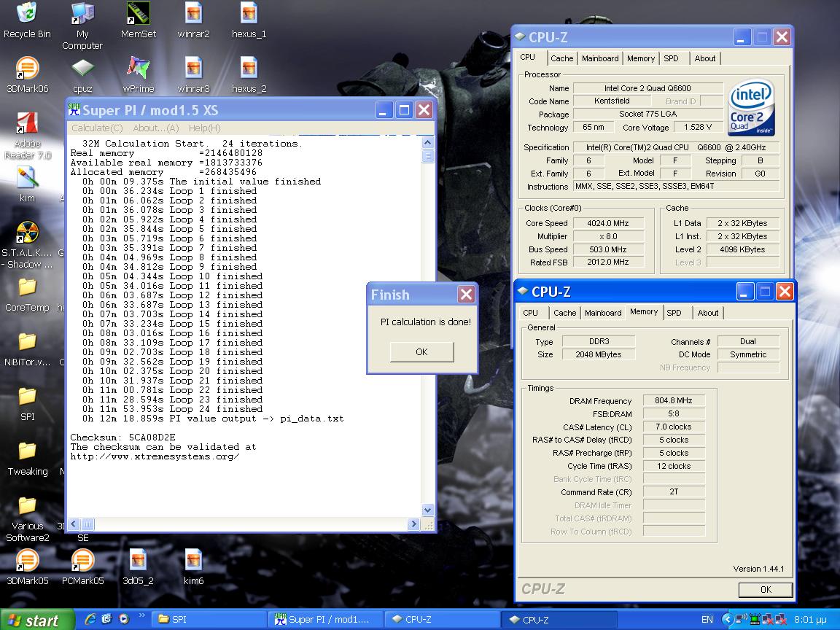Switch to Super PI taskbar button
The width and height of the screenshot is (840, 630).
point(324,619)
